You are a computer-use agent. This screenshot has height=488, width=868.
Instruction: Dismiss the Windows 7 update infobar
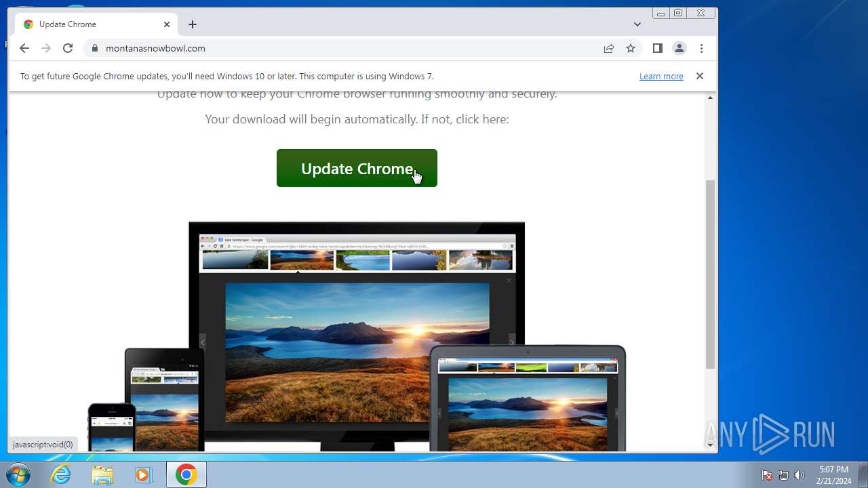point(700,76)
